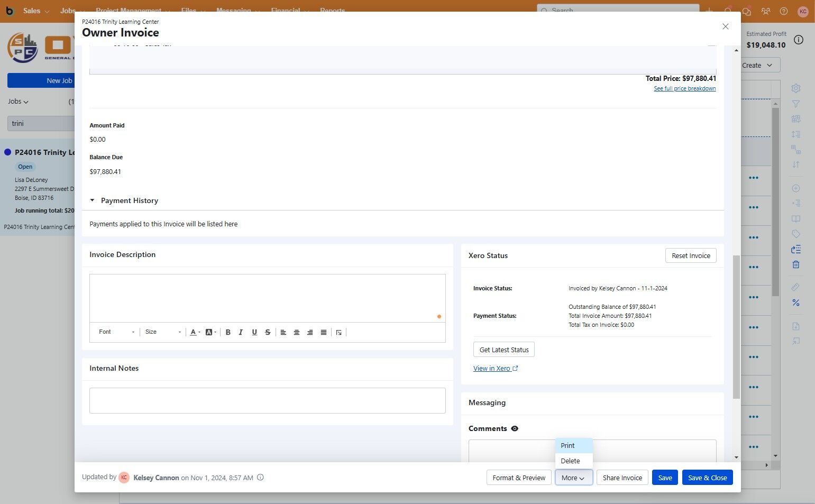Click the Estimated Profit info icon
The height and width of the screenshot is (504, 815).
(x=799, y=40)
